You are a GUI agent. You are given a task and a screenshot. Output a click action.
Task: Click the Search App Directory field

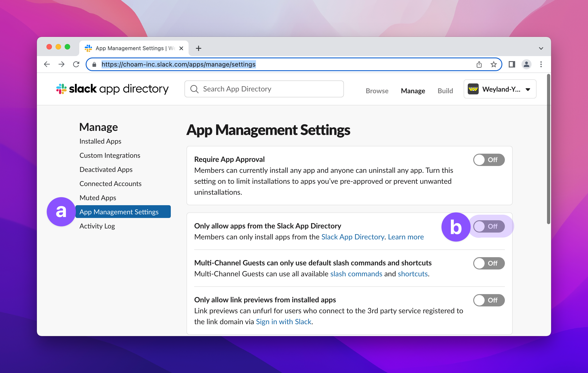[x=264, y=89]
